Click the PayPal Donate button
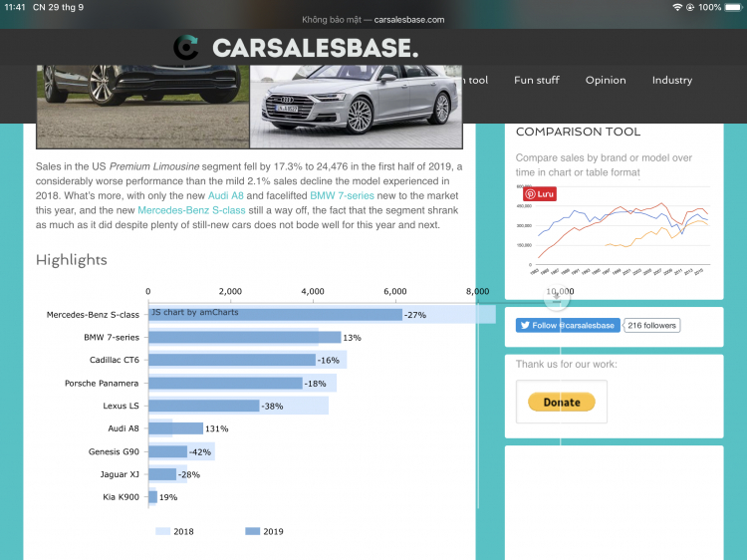This screenshot has height=560, width=747. (562, 402)
